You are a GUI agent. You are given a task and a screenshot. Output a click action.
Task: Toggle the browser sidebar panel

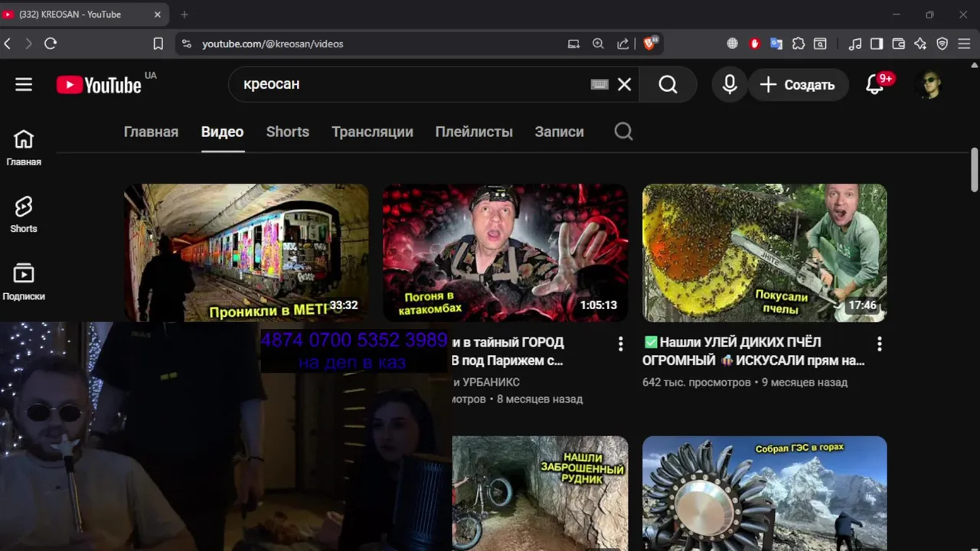(877, 44)
